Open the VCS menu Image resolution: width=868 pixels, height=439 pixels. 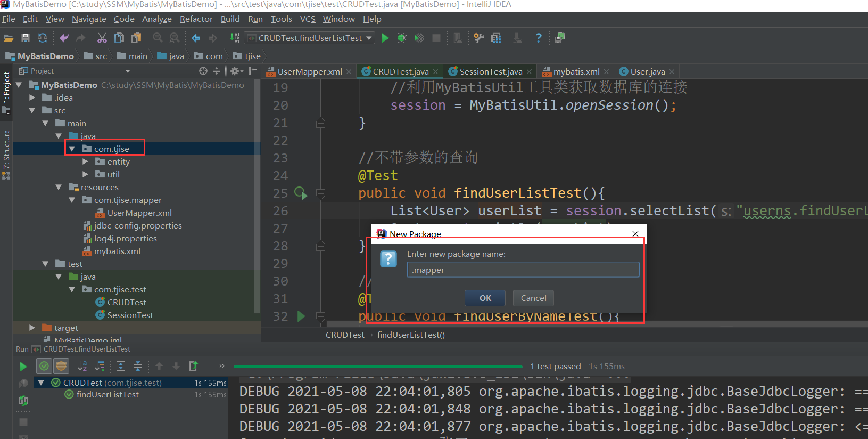tap(308, 19)
